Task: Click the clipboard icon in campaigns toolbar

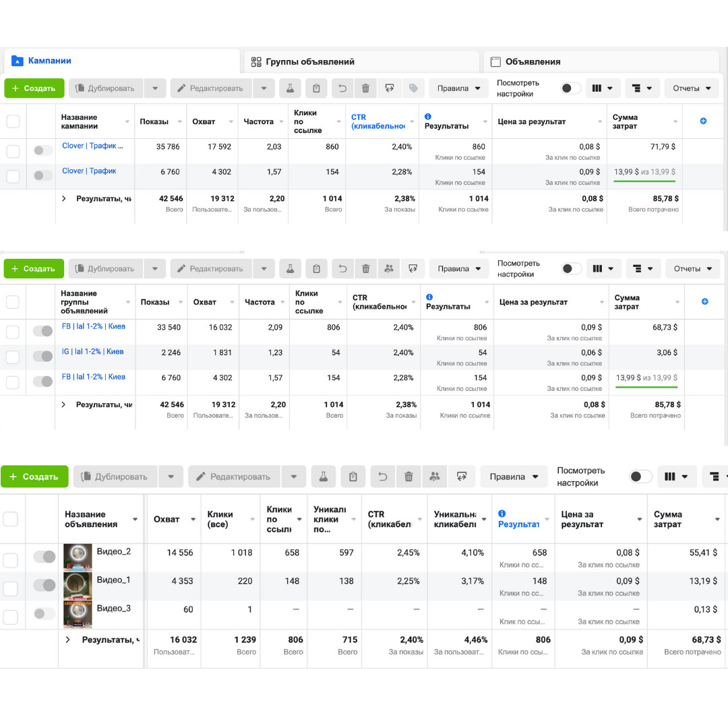Action: click(x=316, y=88)
